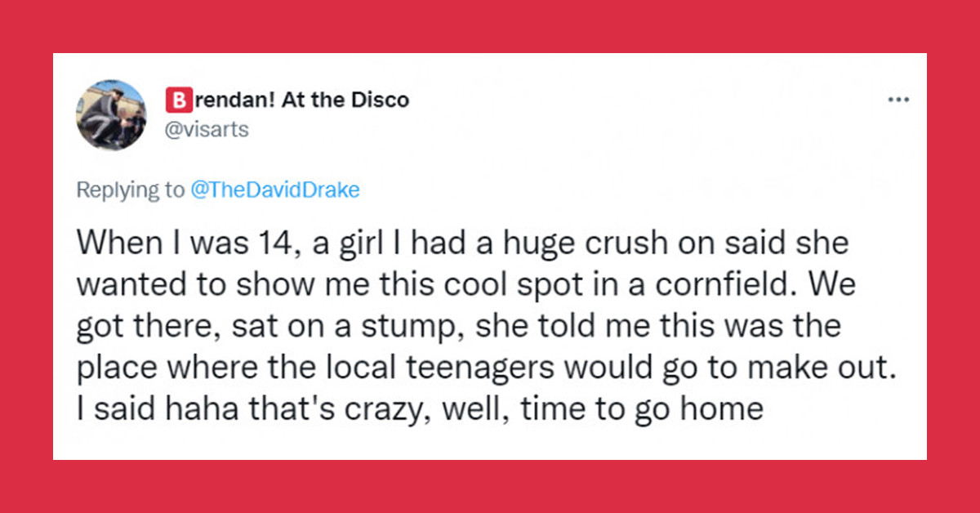
Task: Click the Replying to @TheDavidDrake link
Action: click(275, 190)
